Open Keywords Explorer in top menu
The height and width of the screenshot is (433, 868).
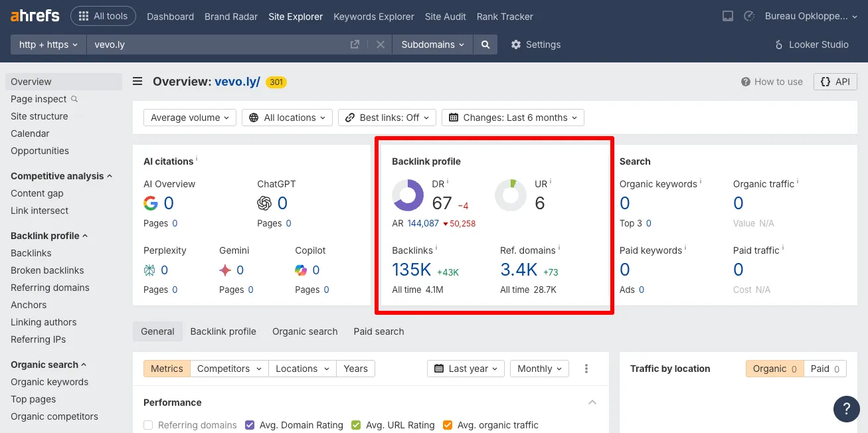click(374, 16)
